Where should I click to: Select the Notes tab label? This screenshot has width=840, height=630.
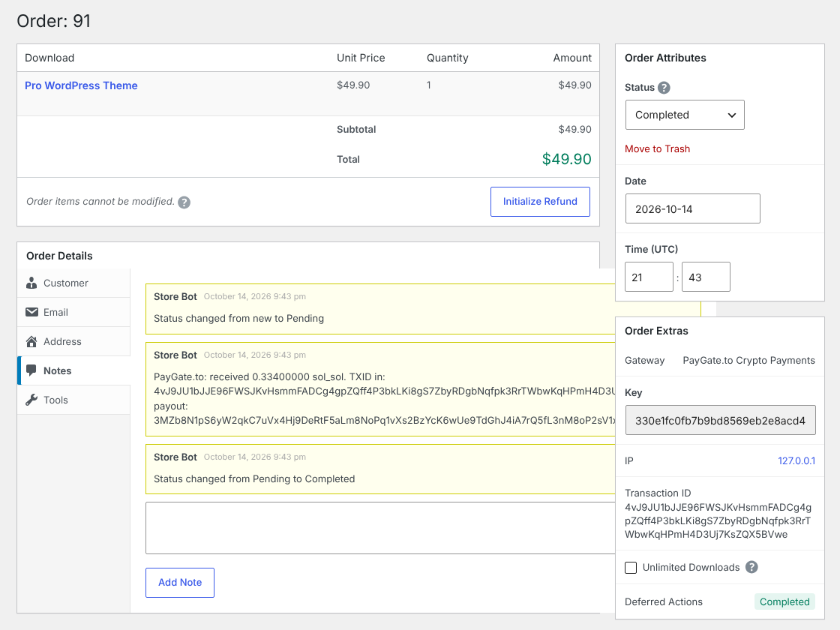(x=57, y=370)
